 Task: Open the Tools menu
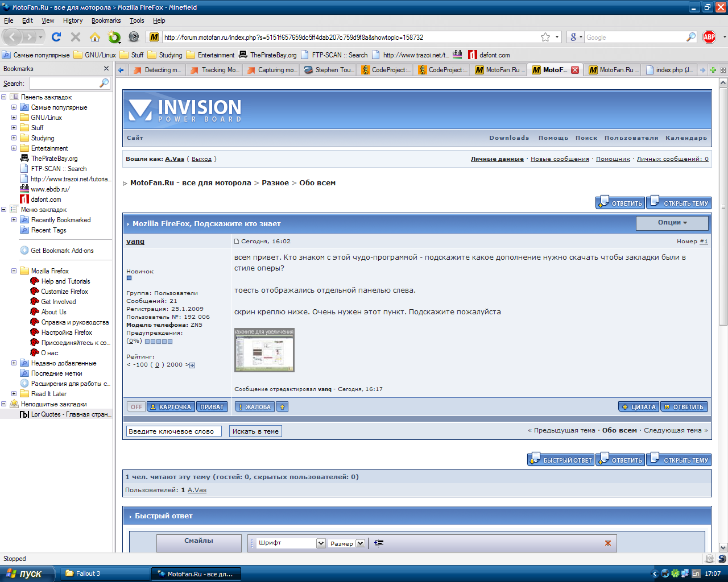(x=136, y=20)
